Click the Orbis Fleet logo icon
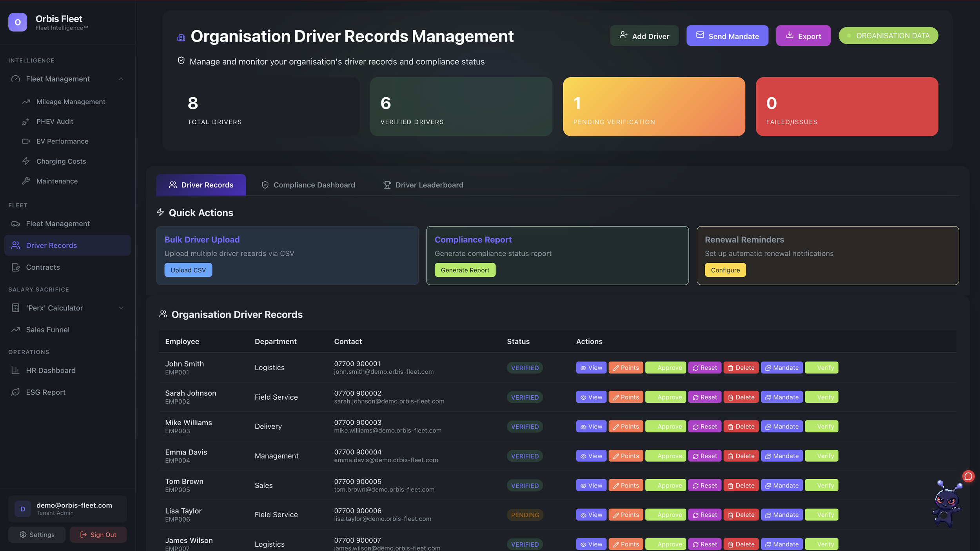Image resolution: width=980 pixels, height=551 pixels. [x=18, y=22]
